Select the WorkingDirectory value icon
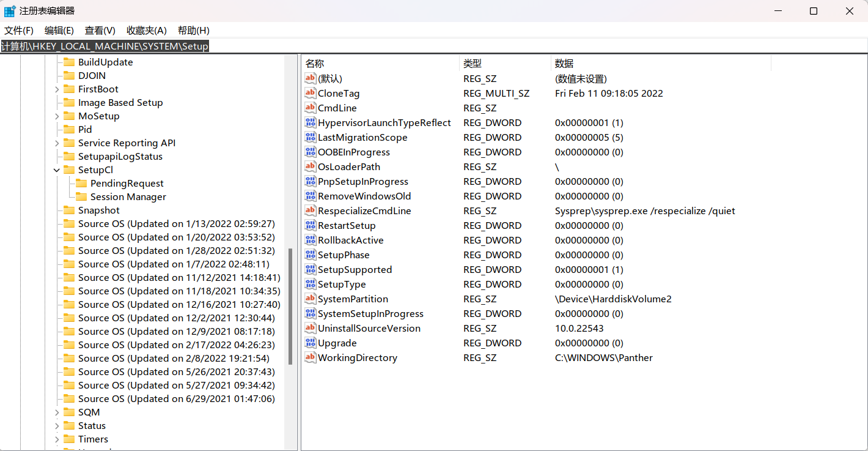Viewport: 868px width, 451px height. coord(311,358)
